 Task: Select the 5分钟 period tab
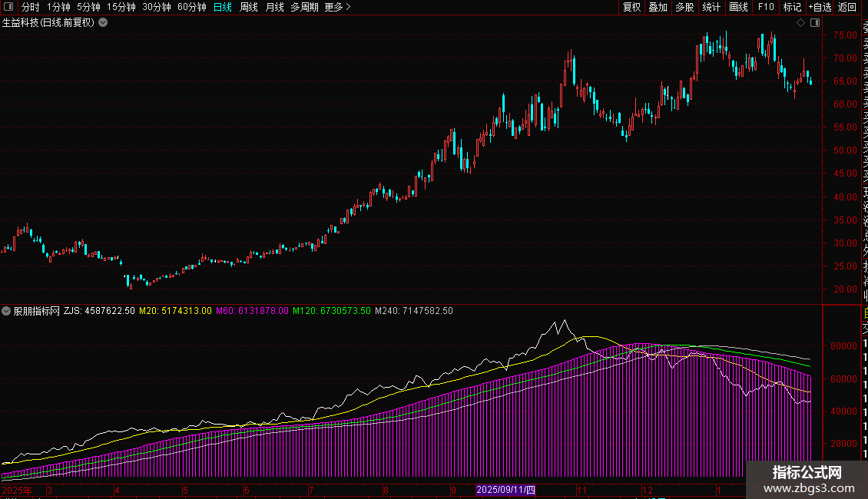[88, 7]
